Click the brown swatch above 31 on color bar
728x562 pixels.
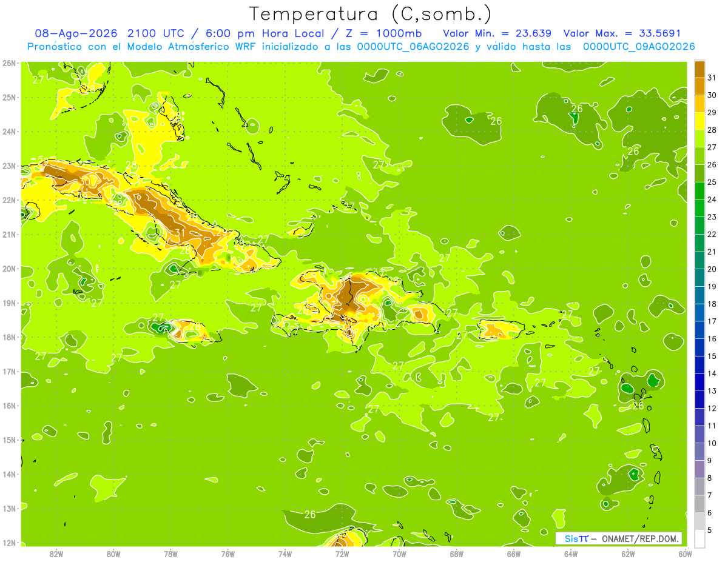coord(699,69)
